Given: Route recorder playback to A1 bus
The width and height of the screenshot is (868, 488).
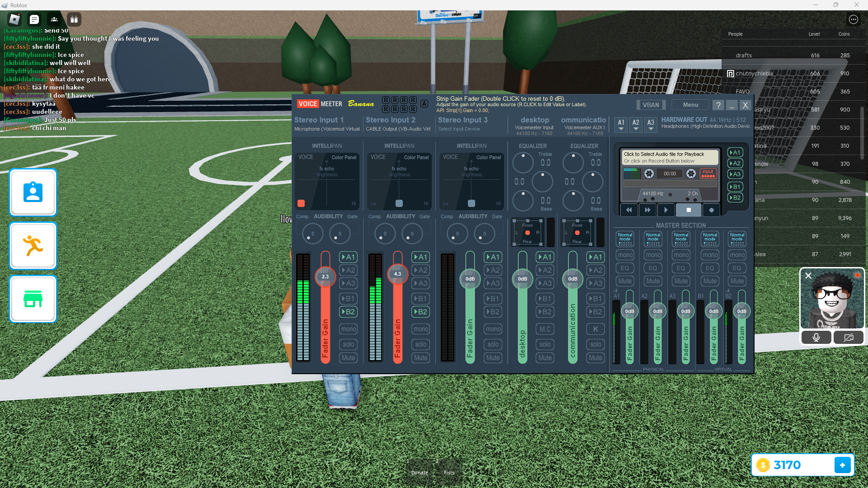Looking at the screenshot, I should [735, 153].
